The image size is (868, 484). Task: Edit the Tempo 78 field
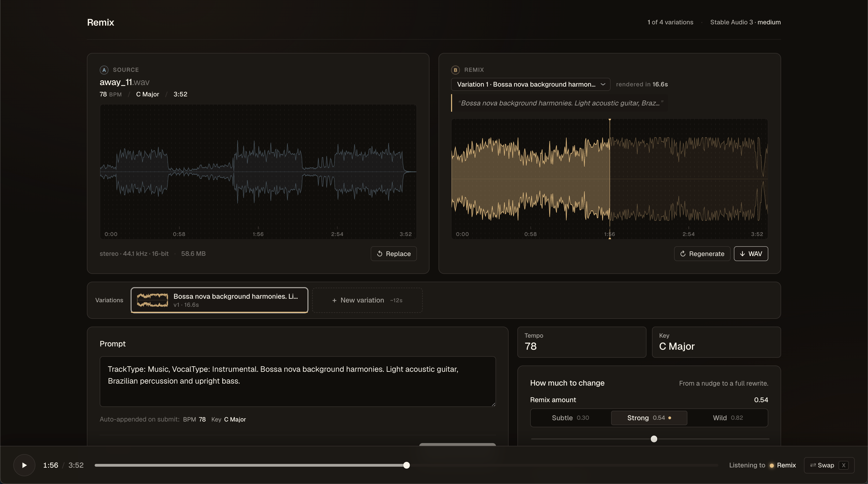[582, 342]
